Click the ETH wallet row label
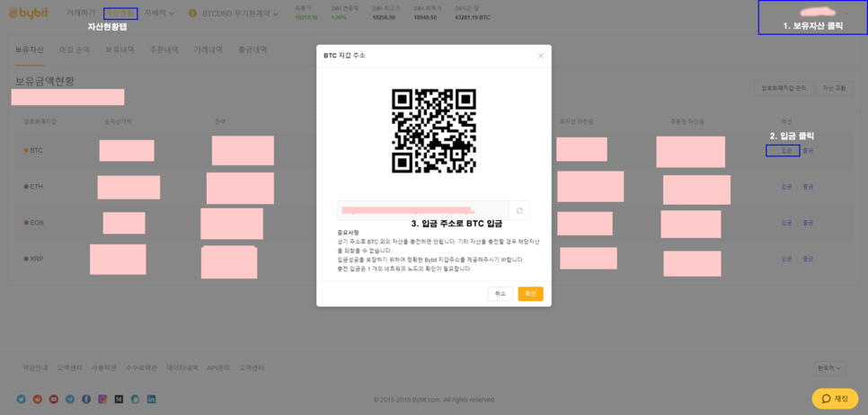This screenshot has height=415, width=868. click(33, 187)
